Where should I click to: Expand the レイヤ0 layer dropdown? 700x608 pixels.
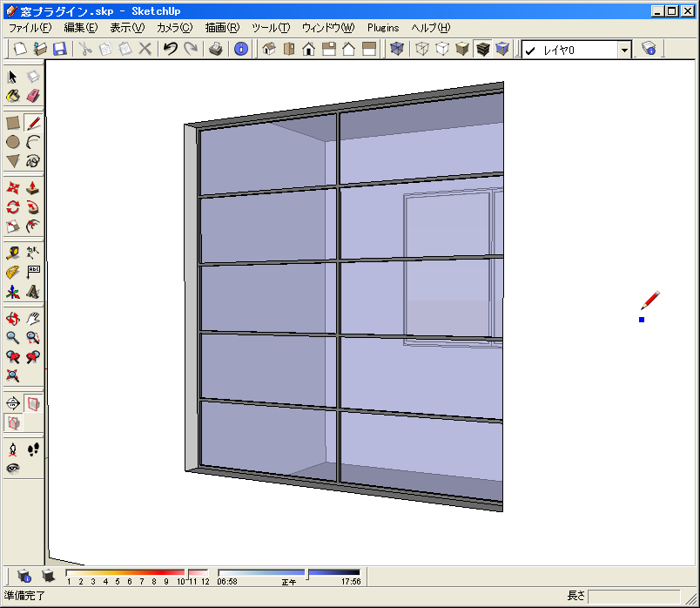point(624,51)
